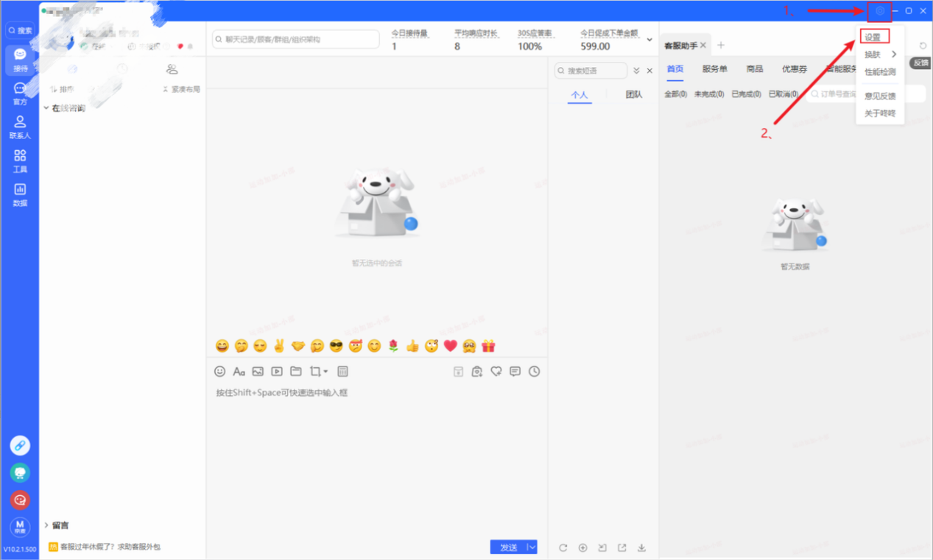Open the emoji picker in message toolbar
933x560 pixels.
pyautogui.click(x=219, y=372)
